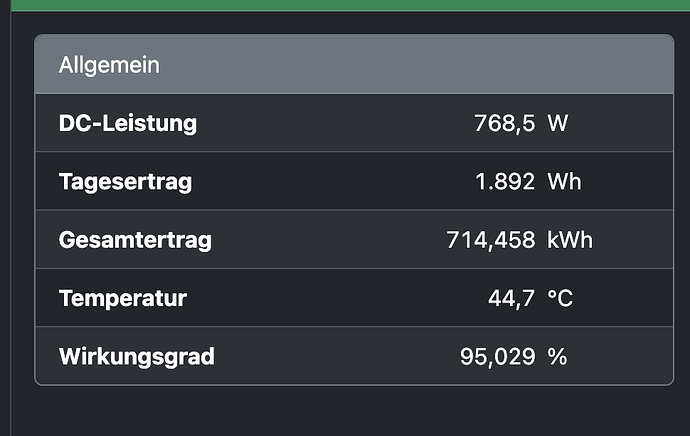690x436 pixels.
Task: Click the green bar at the top
Action: coord(350,5)
